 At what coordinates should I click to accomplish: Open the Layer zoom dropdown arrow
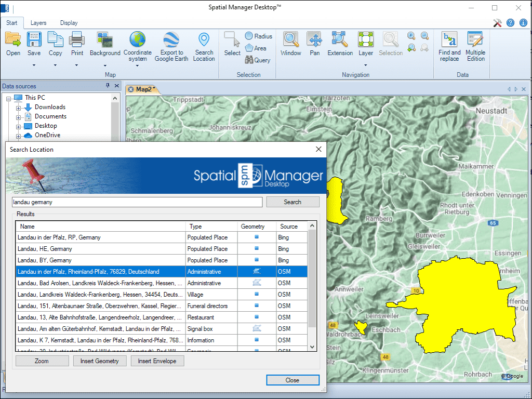pyautogui.click(x=366, y=65)
